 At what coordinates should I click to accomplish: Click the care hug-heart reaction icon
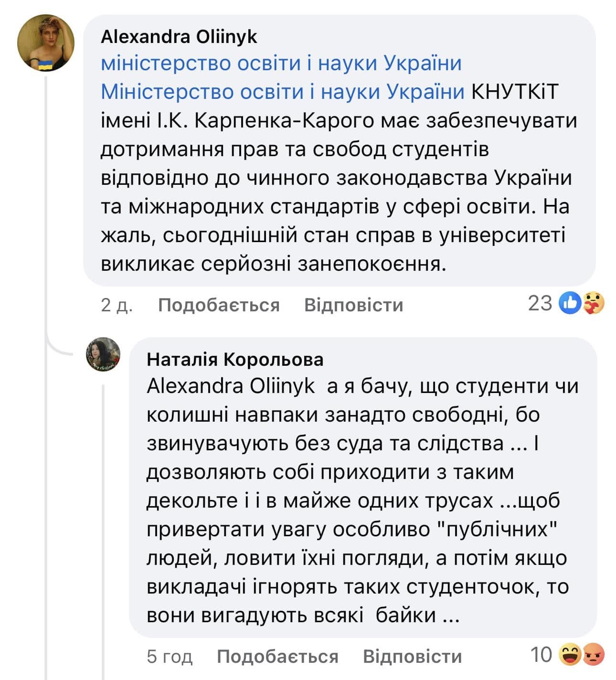pyautogui.click(x=594, y=303)
